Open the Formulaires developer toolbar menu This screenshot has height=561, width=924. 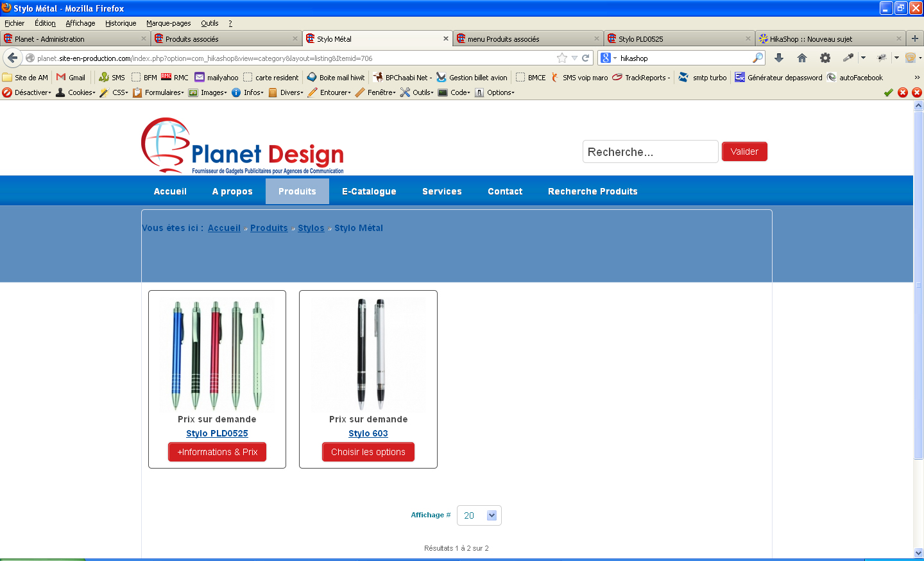(158, 92)
